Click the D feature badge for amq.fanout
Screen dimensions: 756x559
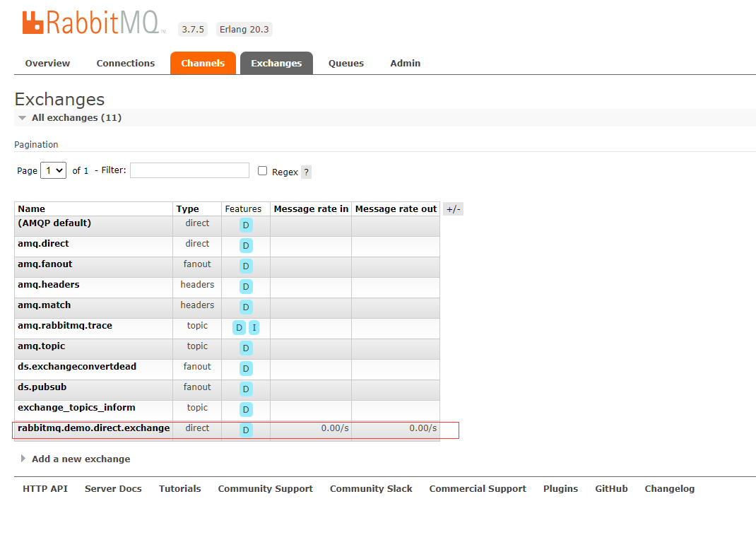pyautogui.click(x=246, y=266)
